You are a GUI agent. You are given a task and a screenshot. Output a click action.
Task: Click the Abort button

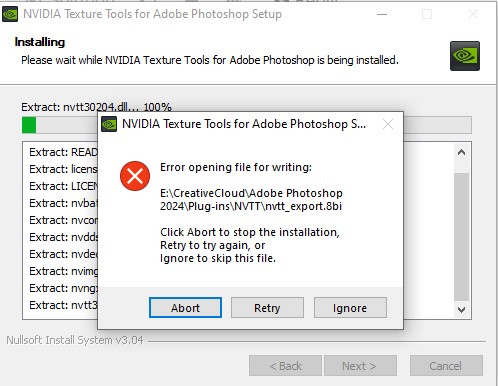pos(185,307)
